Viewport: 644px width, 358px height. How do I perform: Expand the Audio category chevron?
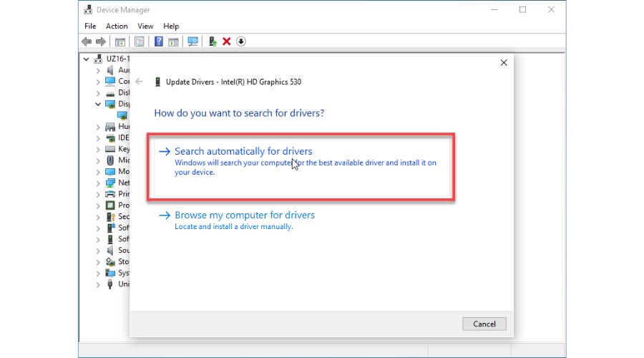point(98,71)
